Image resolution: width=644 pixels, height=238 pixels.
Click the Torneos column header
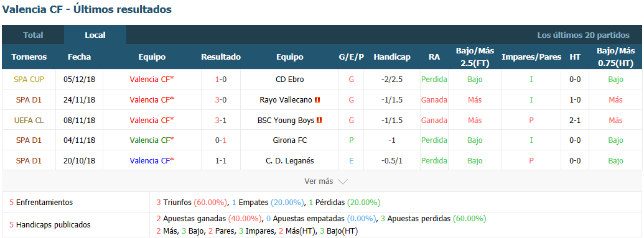pos(29,57)
